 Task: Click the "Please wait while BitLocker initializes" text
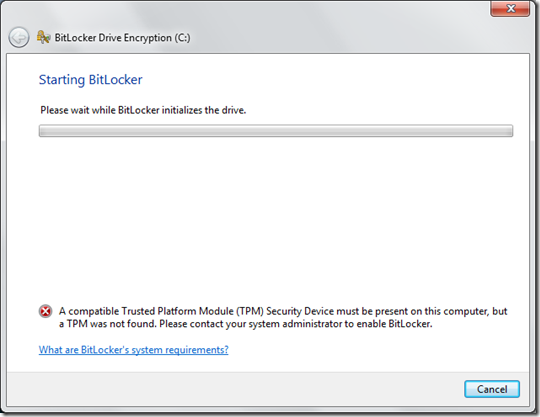[143, 110]
